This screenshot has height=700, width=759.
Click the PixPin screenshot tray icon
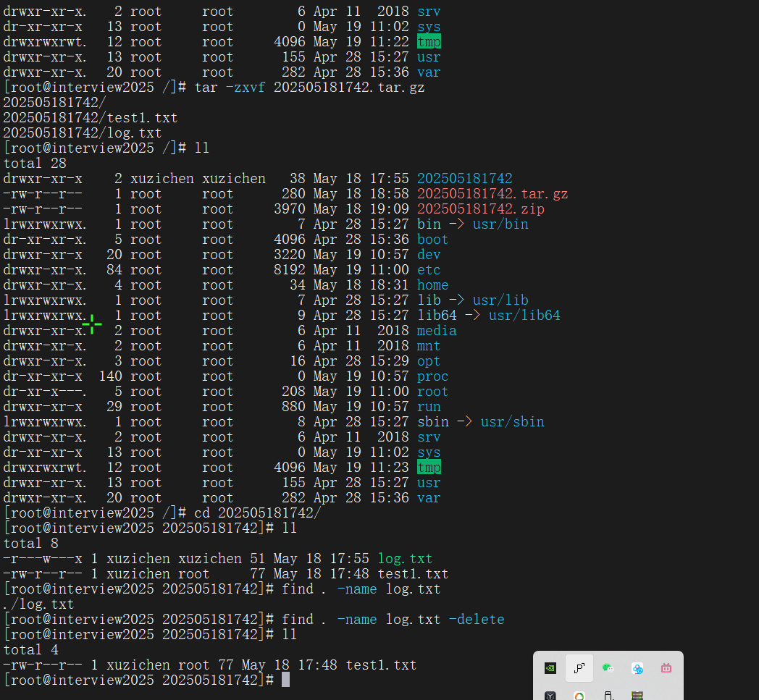[579, 668]
